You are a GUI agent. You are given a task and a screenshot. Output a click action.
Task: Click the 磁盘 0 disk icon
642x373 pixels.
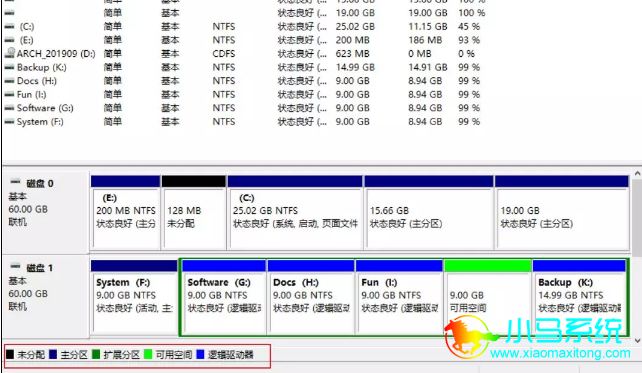15,181
